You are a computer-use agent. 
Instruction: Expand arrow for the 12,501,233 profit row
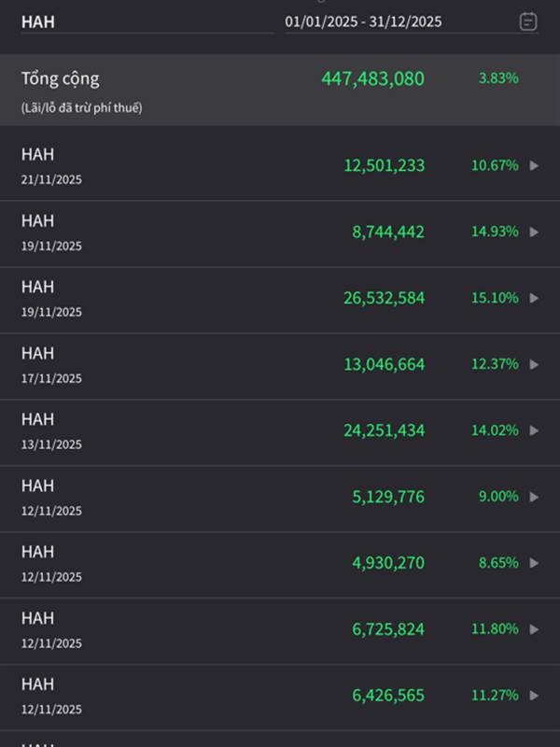click(x=534, y=165)
